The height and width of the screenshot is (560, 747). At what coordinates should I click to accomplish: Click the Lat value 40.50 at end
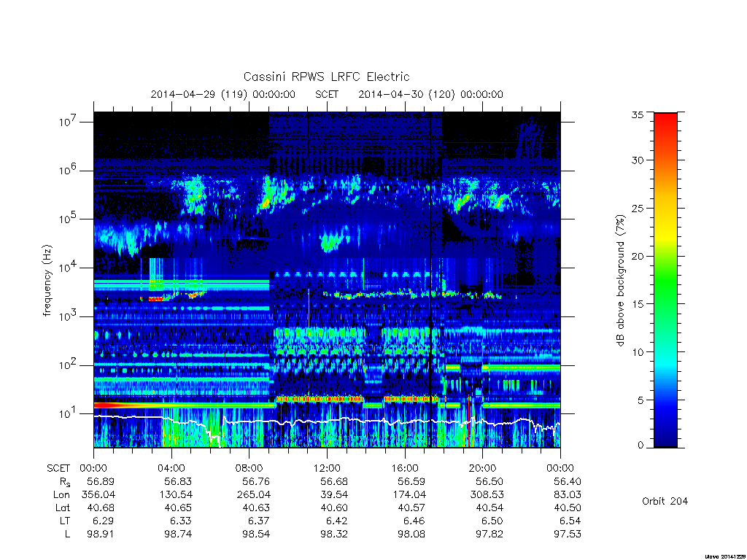(x=568, y=507)
